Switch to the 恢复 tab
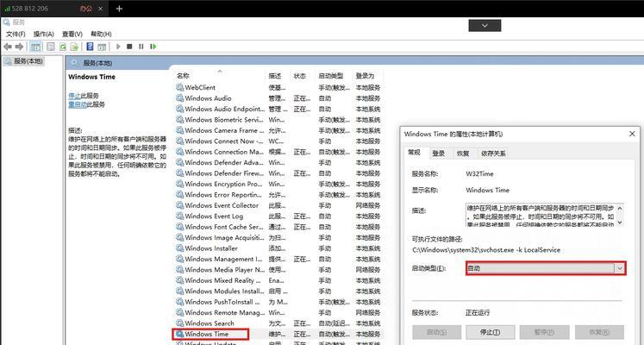The width and height of the screenshot is (644, 345). click(x=463, y=154)
